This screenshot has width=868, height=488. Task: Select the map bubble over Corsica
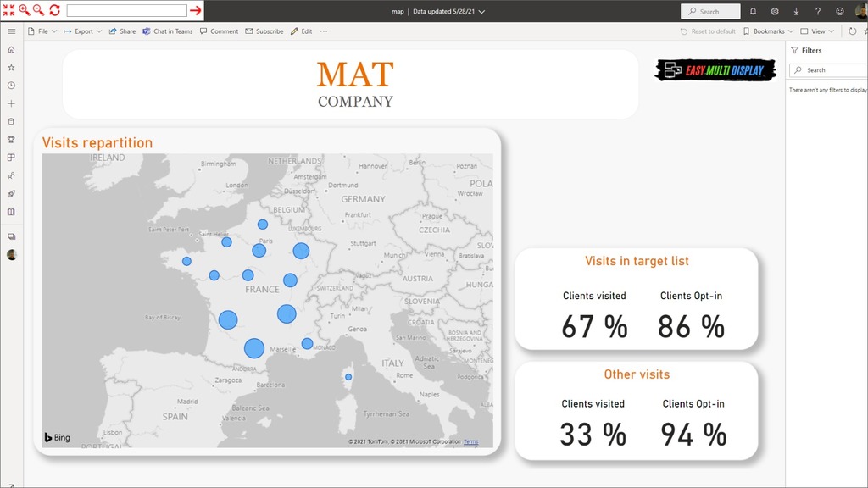click(348, 377)
